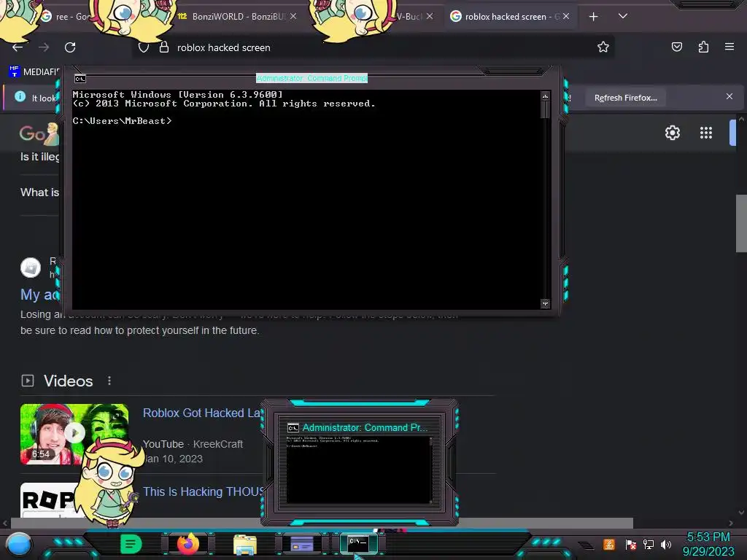
Task: Close the BonziWORLD tab
Action: [293, 16]
